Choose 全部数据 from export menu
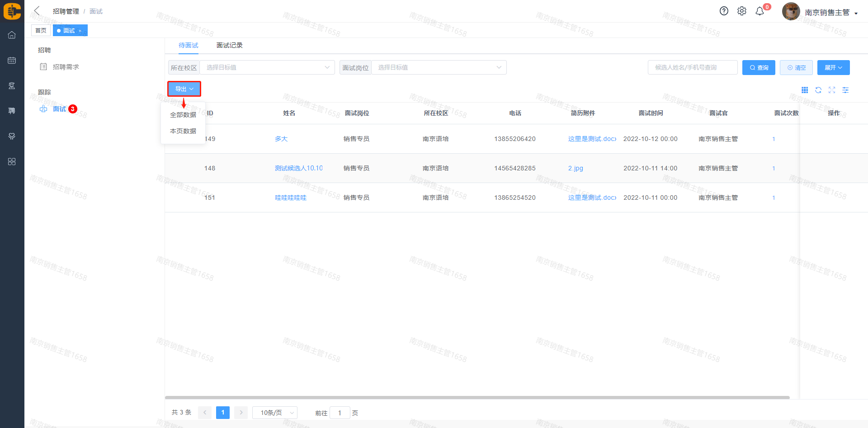The image size is (868, 428). click(x=183, y=115)
